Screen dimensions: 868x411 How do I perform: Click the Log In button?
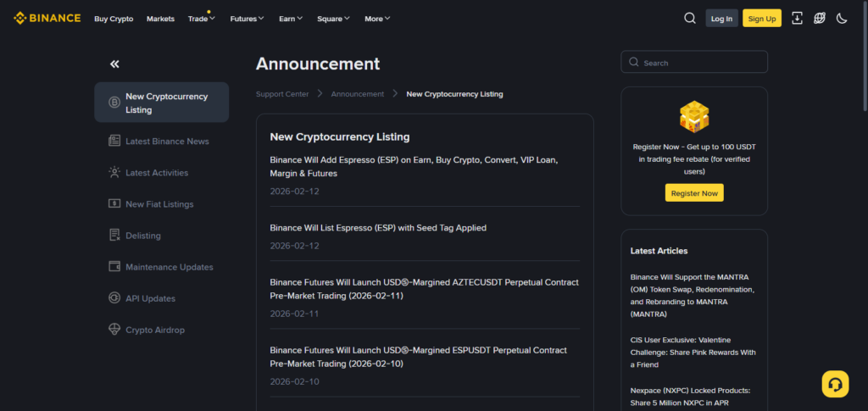[x=721, y=19]
